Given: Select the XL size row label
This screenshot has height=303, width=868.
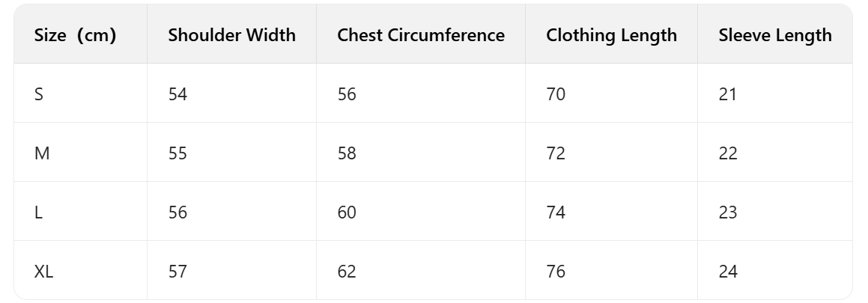Looking at the screenshot, I should pos(44,272).
